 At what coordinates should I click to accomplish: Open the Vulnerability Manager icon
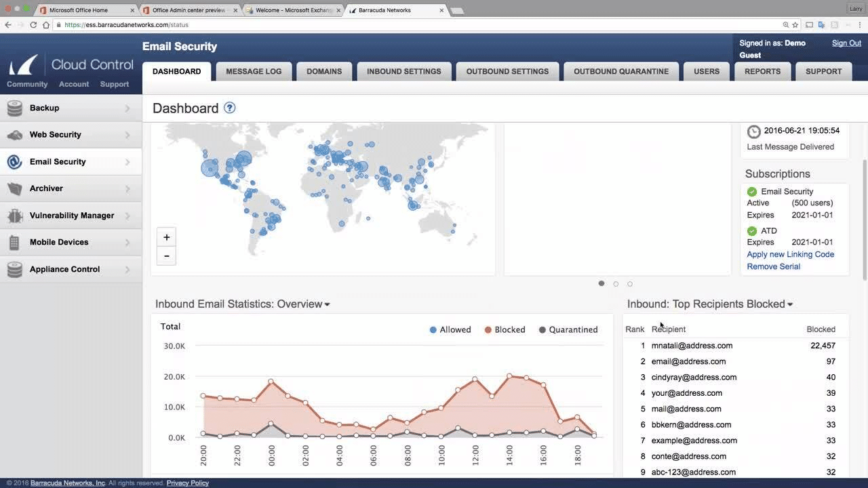[15, 216]
